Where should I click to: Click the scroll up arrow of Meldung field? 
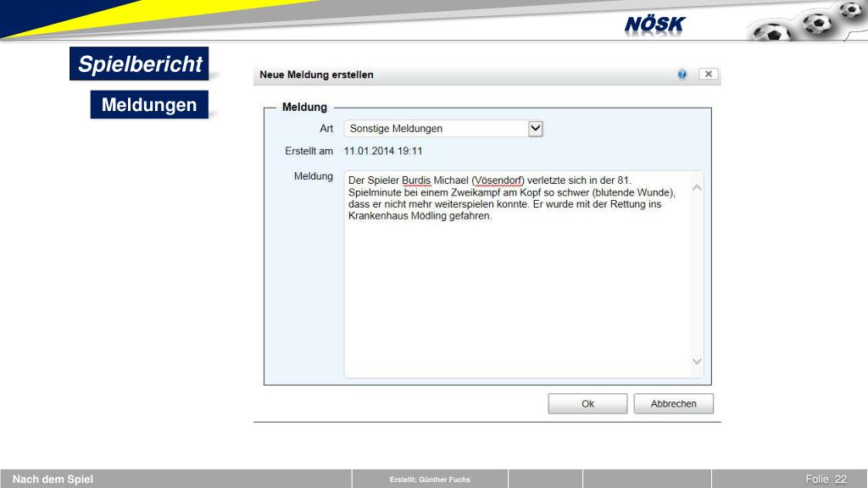[x=697, y=188]
